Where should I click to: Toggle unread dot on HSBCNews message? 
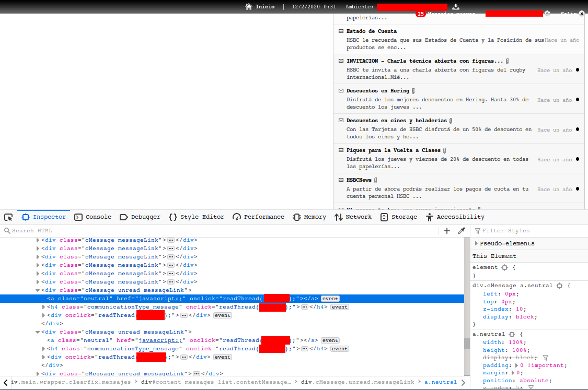tap(578, 189)
